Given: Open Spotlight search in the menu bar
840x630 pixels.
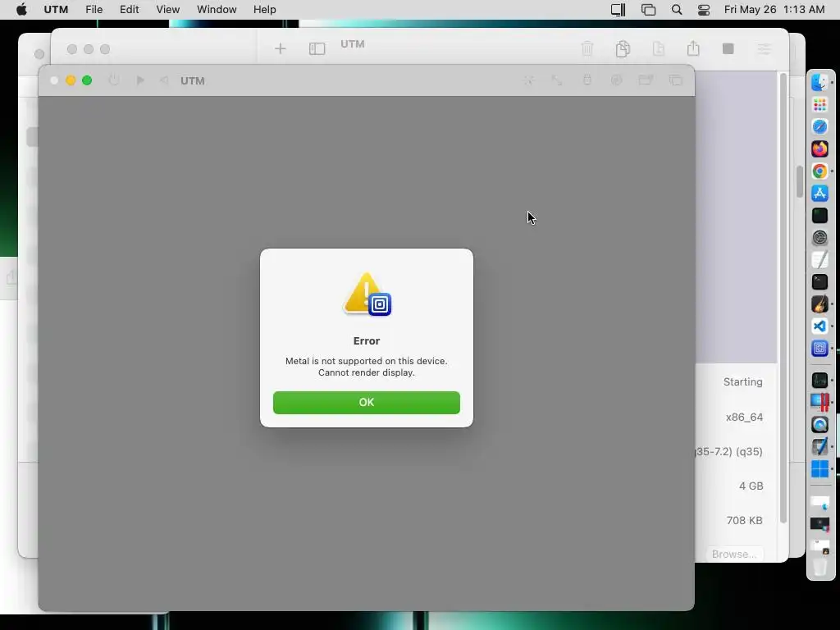Looking at the screenshot, I should pyautogui.click(x=677, y=10).
